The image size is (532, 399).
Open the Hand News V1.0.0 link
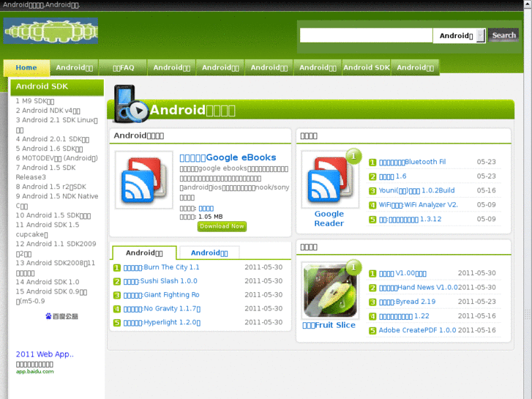click(x=419, y=288)
